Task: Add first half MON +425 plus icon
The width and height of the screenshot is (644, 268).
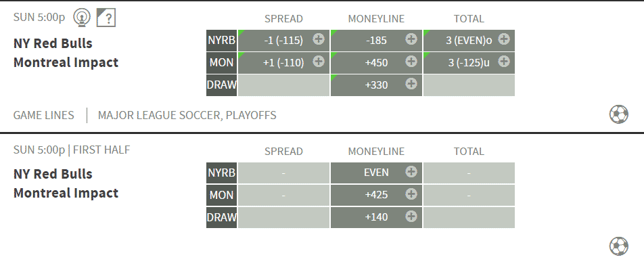Action: pyautogui.click(x=411, y=194)
